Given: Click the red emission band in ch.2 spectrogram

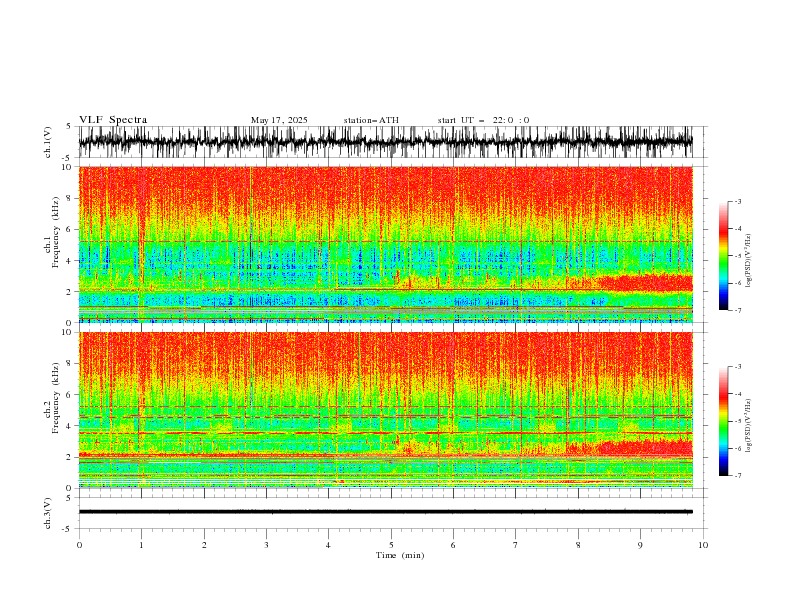Looking at the screenshot, I should coord(644,447).
